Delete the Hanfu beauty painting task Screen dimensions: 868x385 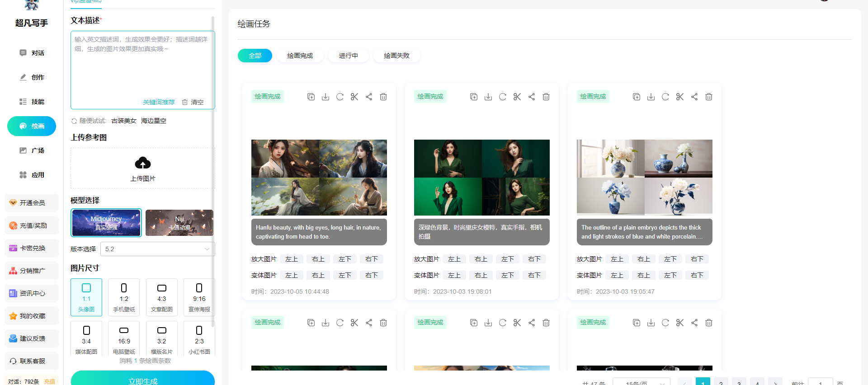click(383, 97)
